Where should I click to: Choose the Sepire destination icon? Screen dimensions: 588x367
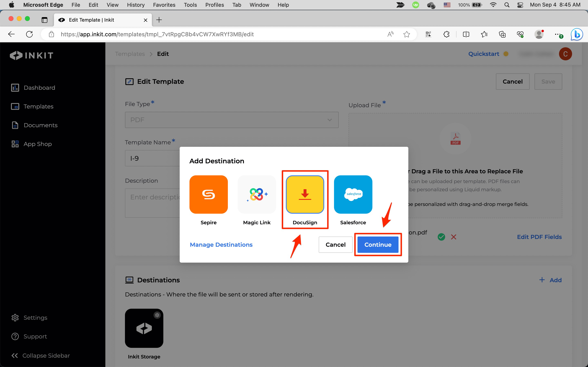[x=208, y=195]
